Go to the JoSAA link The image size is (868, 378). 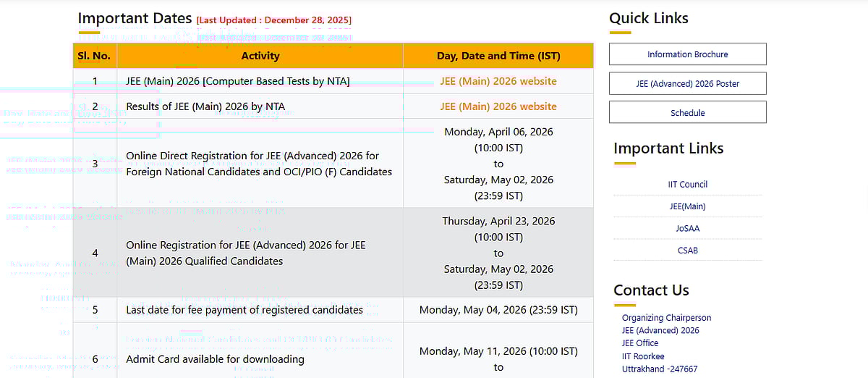coord(687,228)
